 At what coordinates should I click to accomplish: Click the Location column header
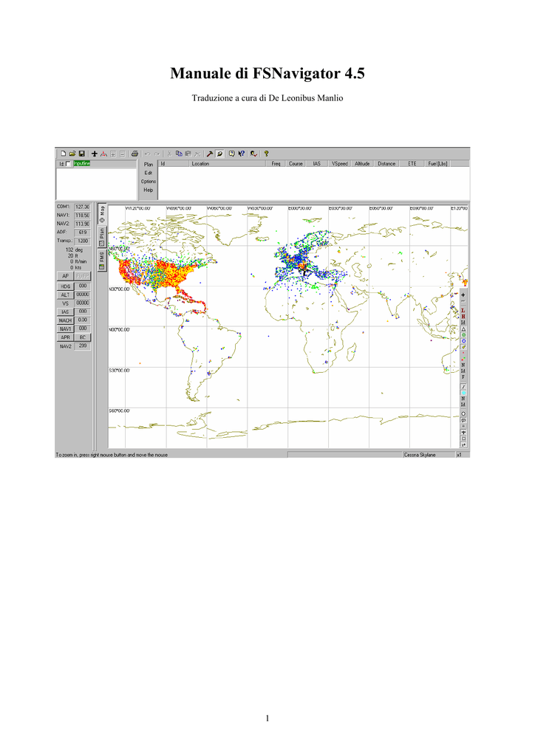227,163
